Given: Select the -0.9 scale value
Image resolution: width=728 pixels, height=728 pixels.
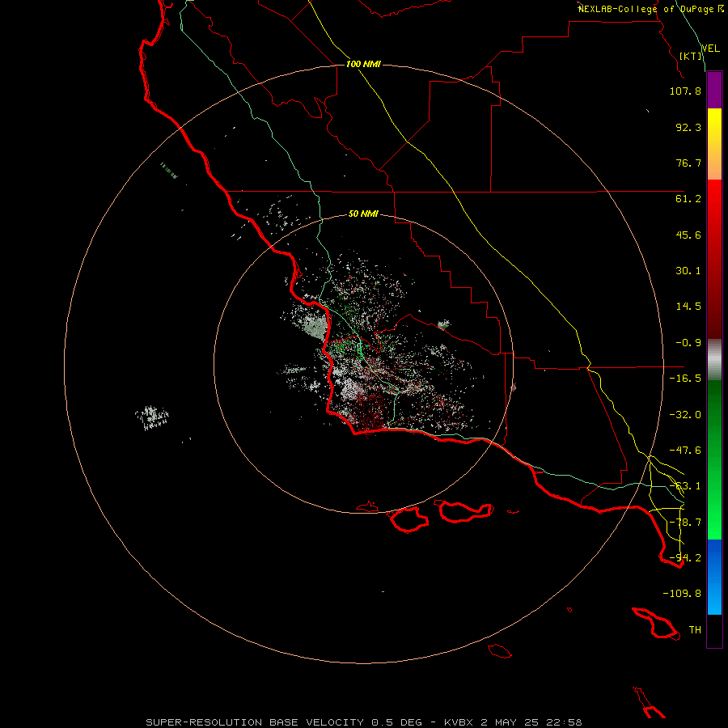Looking at the screenshot, I should 688,343.
